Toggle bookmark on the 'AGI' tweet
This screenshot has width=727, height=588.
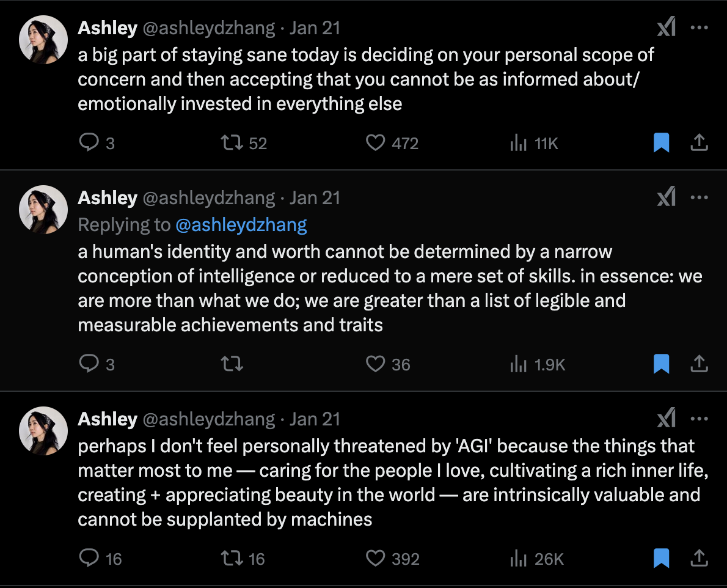click(x=661, y=558)
